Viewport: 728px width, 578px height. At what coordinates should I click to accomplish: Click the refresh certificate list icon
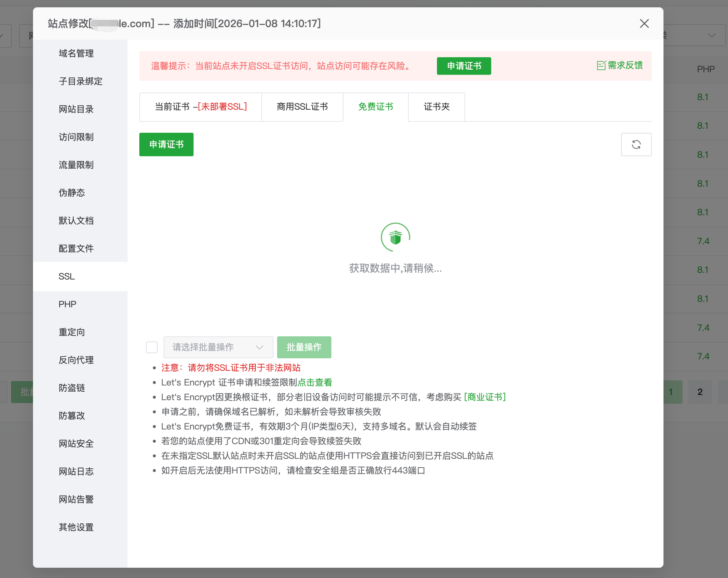(x=636, y=144)
